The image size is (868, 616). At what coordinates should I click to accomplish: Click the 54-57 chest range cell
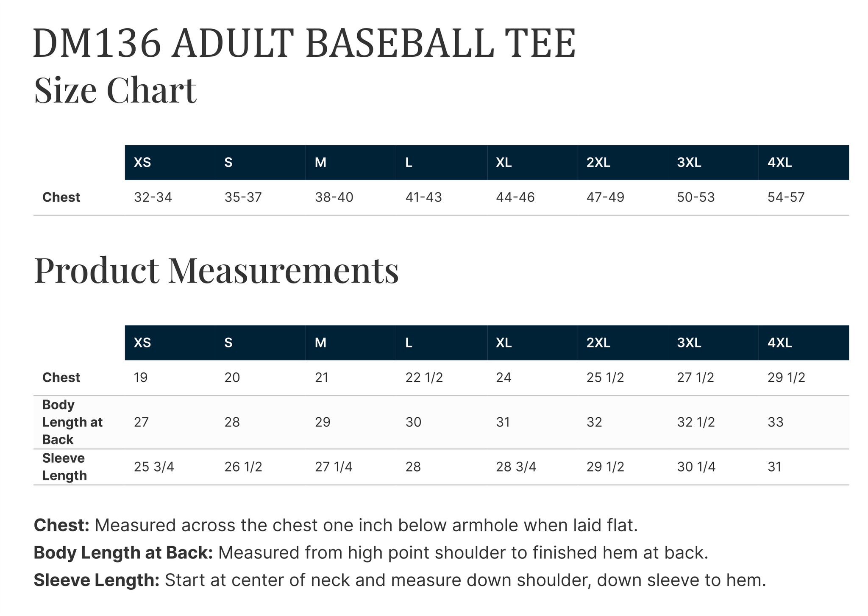click(786, 197)
